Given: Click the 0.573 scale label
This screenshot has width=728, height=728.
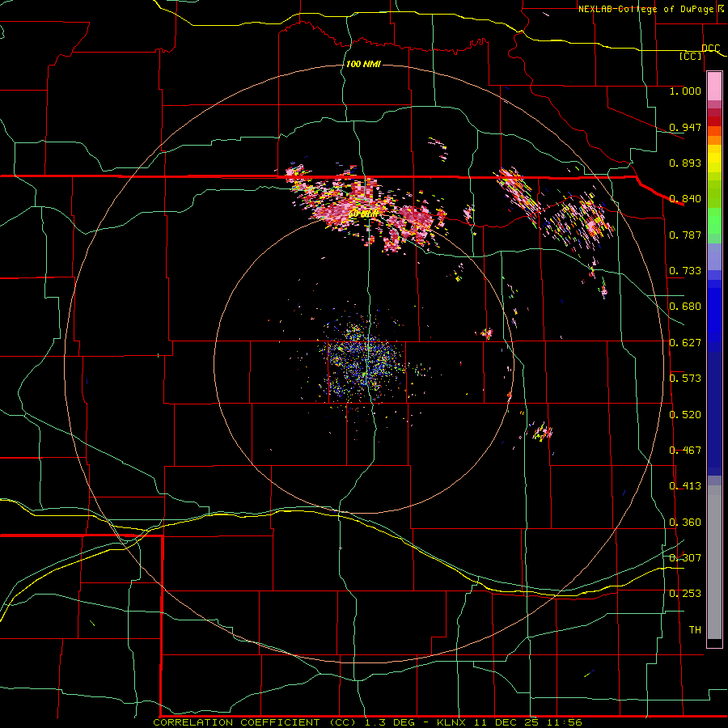Looking at the screenshot, I should point(685,379).
